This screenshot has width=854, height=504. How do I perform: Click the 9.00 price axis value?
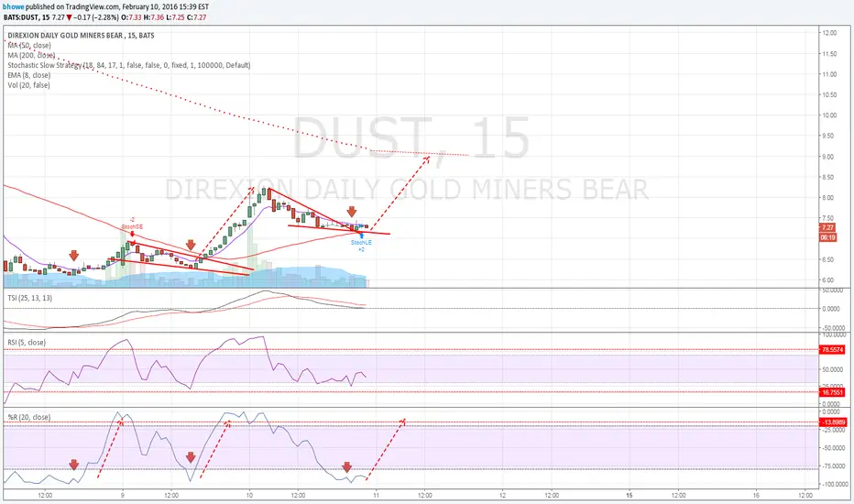click(827, 157)
